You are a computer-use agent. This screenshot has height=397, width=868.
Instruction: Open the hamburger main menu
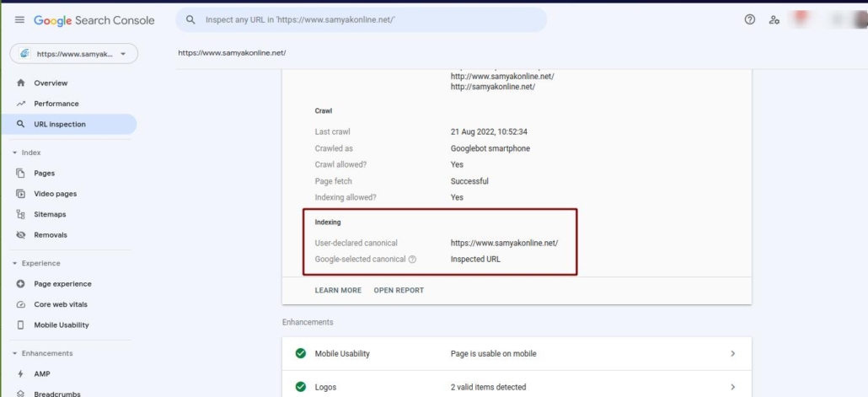point(19,20)
